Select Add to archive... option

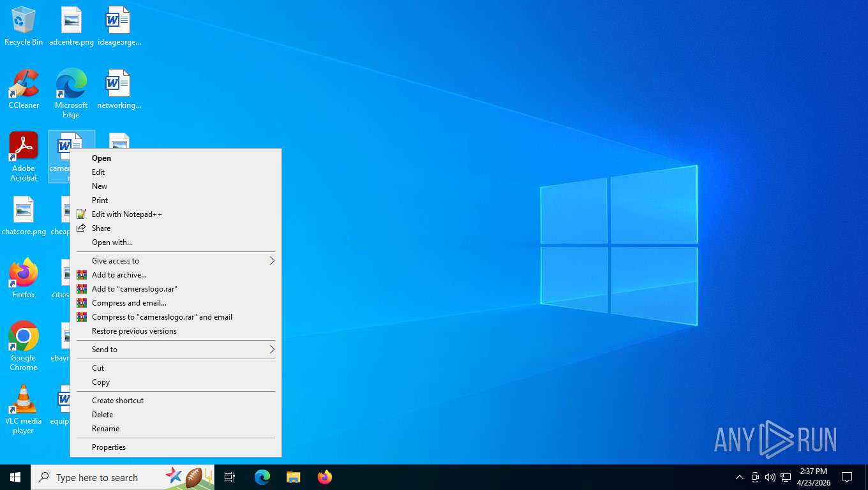(x=176, y=275)
